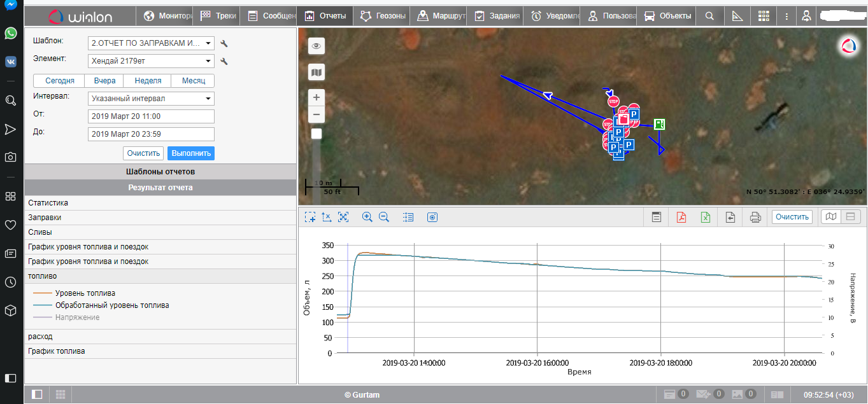The width and height of the screenshot is (868, 404).
Task: Switch to the Геозоны tab
Action: 383,16
